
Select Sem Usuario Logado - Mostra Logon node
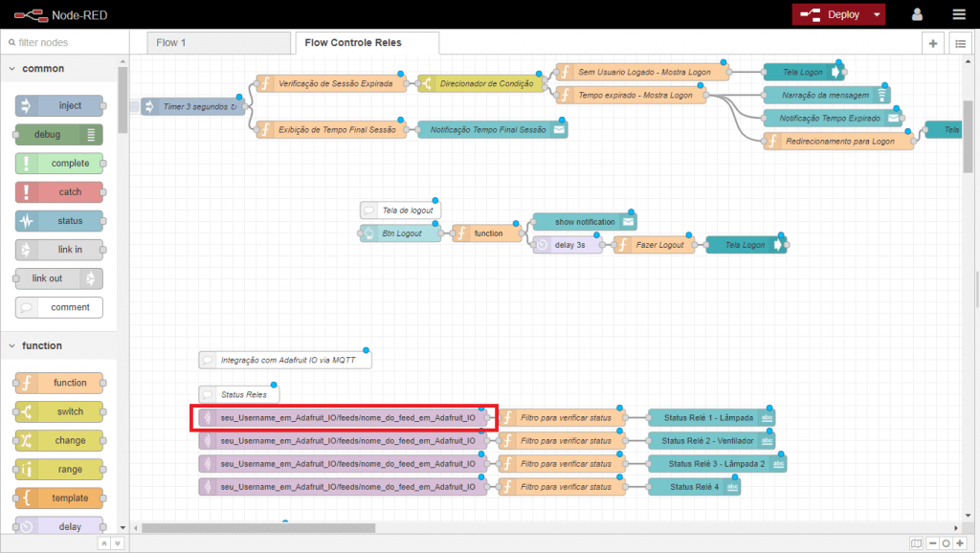click(642, 72)
